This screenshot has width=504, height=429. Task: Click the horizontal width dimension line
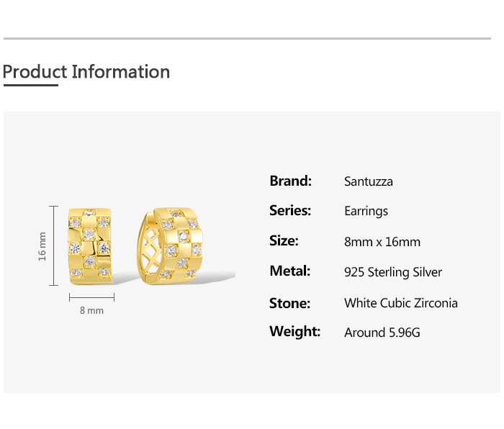coord(91,297)
